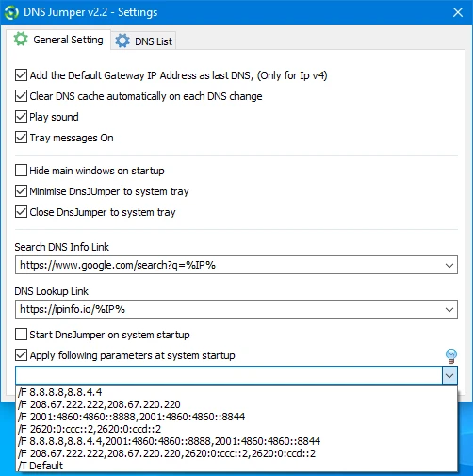
Task: Close the DNS Jumper Settings window
Action: 458,12
